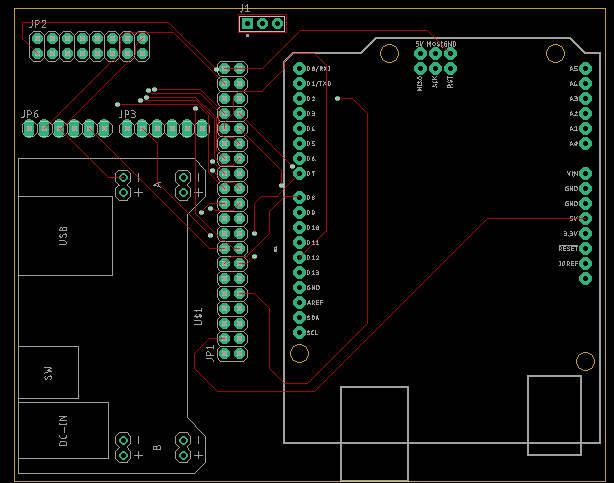The width and height of the screenshot is (614, 483).
Task: Pick the D10 pad
Action: point(299,228)
